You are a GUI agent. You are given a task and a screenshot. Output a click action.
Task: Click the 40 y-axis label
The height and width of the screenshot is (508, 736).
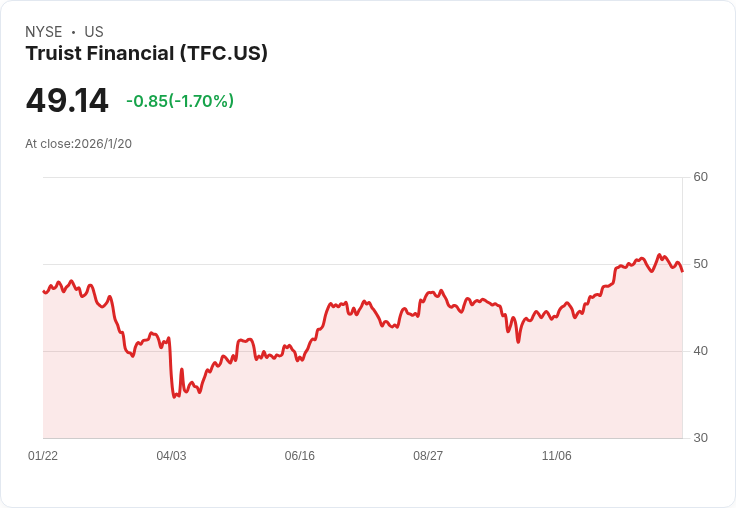click(700, 351)
